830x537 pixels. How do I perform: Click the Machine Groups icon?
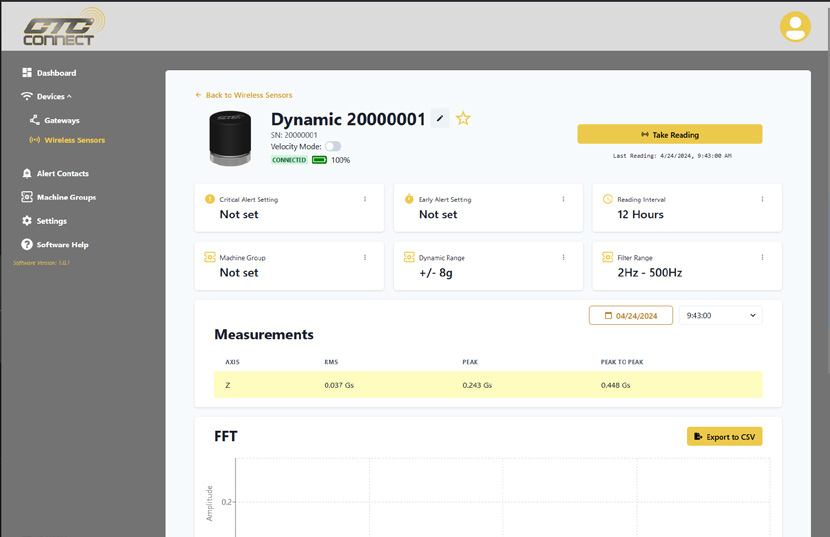[27, 197]
